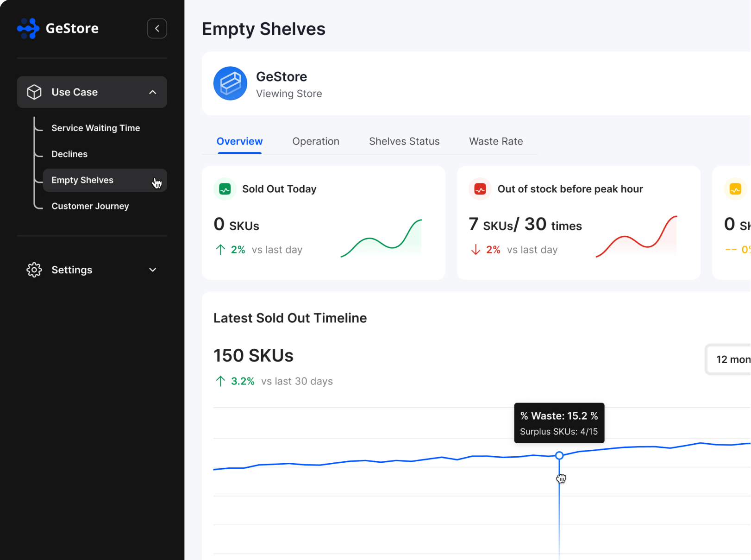Click the yellow icon on third stat card
The height and width of the screenshot is (560, 751).
pyautogui.click(x=735, y=189)
